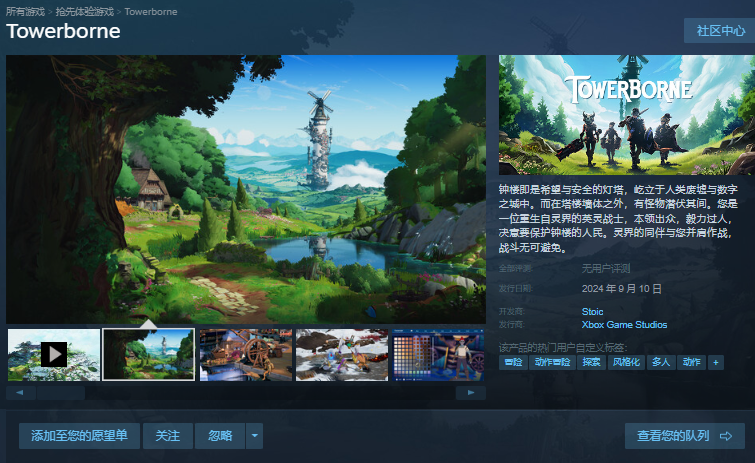Select the 动作 tag
The image size is (755, 463).
click(x=691, y=362)
